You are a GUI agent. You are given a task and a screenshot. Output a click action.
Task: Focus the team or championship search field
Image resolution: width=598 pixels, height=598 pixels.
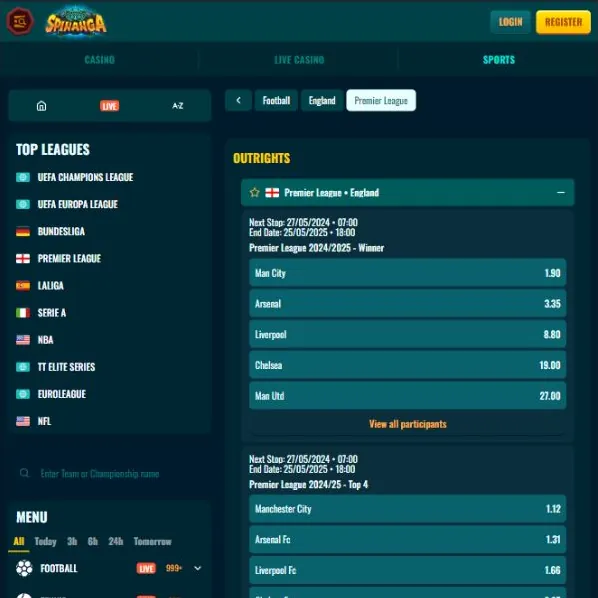coord(109,473)
